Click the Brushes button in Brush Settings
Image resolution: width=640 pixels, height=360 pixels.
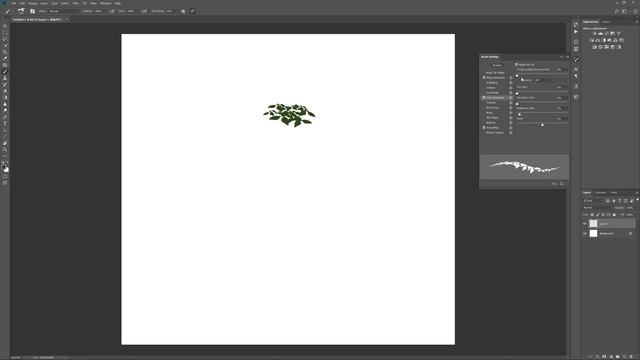point(497,65)
